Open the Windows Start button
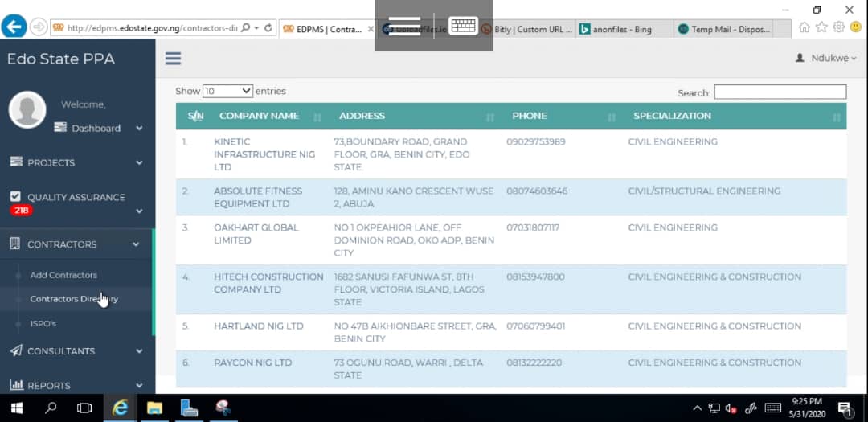This screenshot has height=422, width=868. point(17,408)
